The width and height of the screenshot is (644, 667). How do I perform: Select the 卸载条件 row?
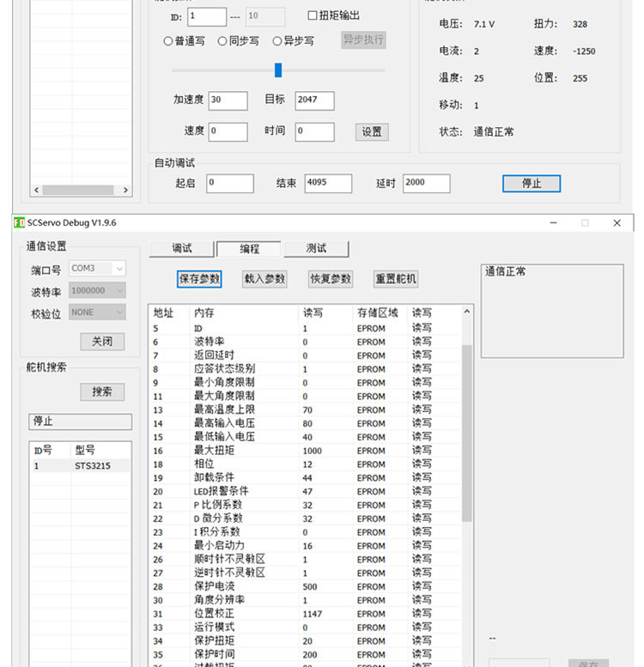306,478
